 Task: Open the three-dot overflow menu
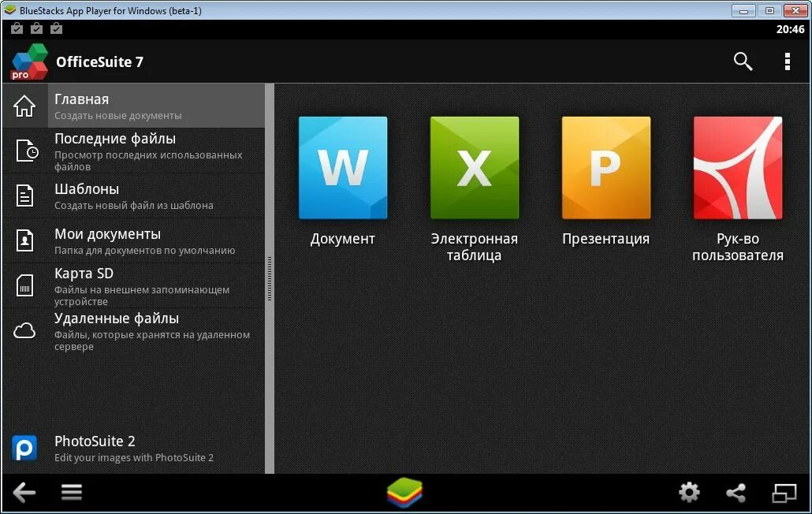coord(787,61)
